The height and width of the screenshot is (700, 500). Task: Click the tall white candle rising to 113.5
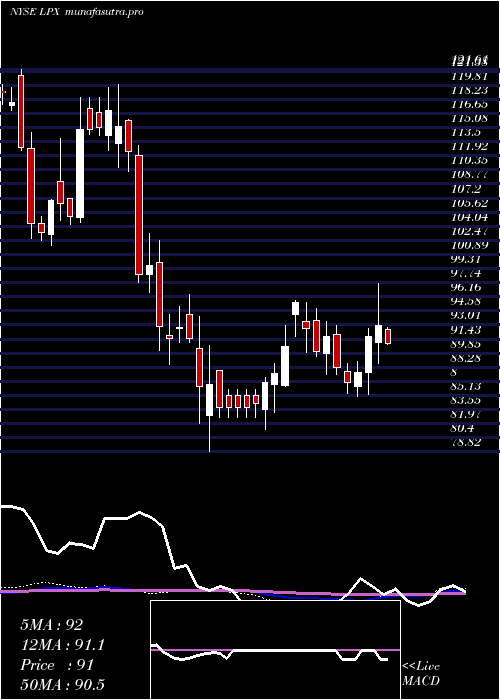[x=80, y=174]
